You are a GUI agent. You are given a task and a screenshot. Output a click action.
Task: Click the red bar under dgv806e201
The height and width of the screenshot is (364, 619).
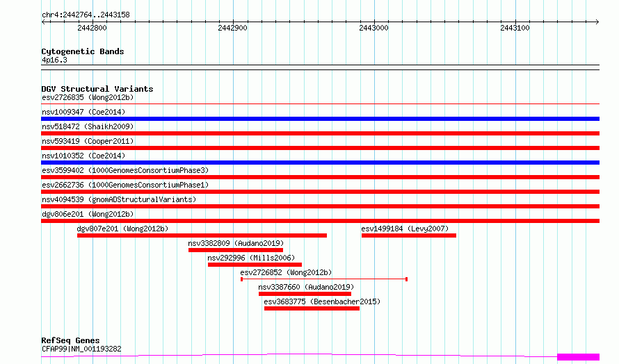[320, 221]
